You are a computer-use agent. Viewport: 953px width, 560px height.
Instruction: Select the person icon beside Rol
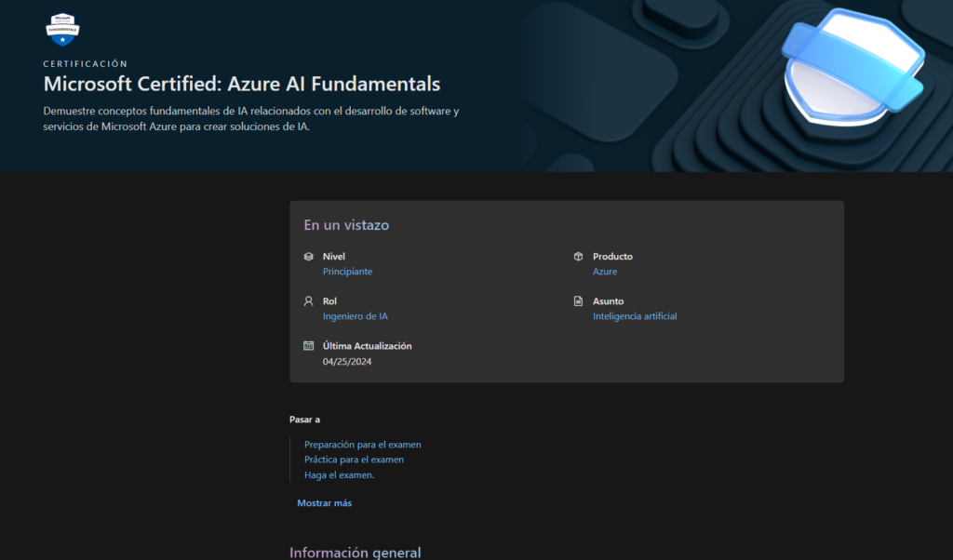(x=309, y=301)
